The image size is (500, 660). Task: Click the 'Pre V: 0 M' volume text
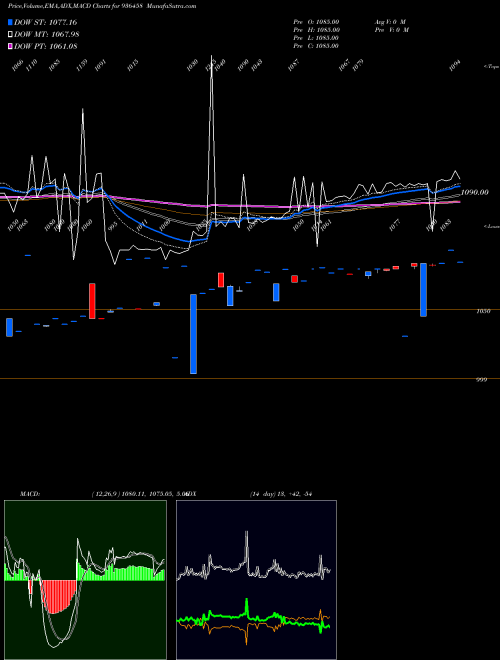coord(392,30)
